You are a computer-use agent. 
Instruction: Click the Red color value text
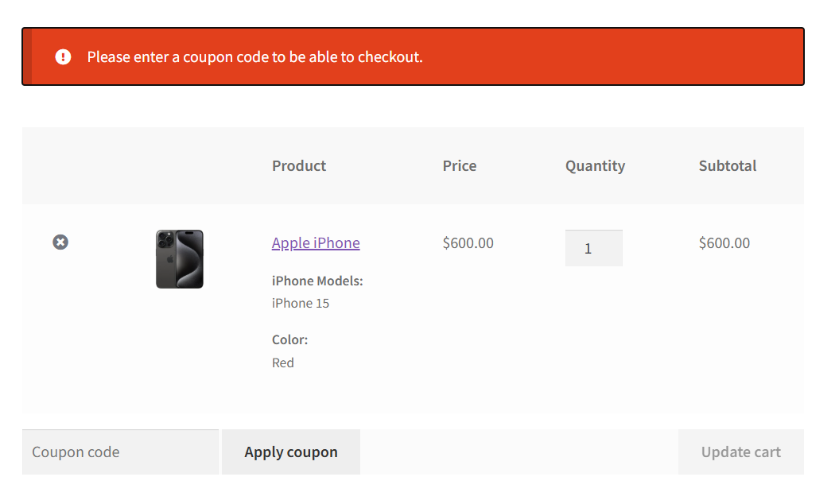[283, 362]
